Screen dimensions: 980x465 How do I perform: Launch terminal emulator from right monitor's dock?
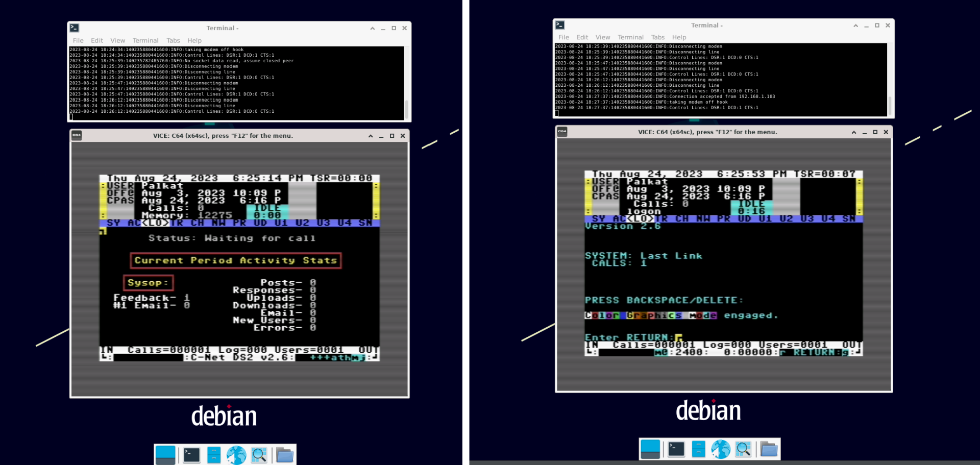coord(676,449)
